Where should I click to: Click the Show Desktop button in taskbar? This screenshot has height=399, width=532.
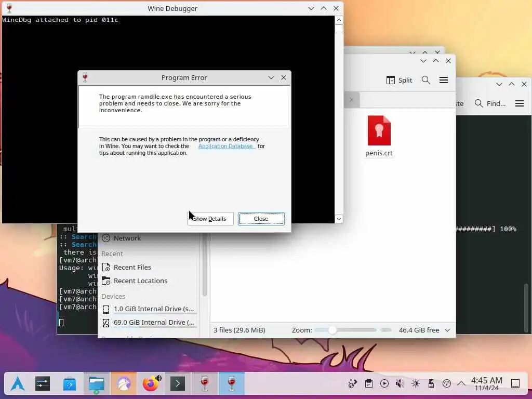515,384
